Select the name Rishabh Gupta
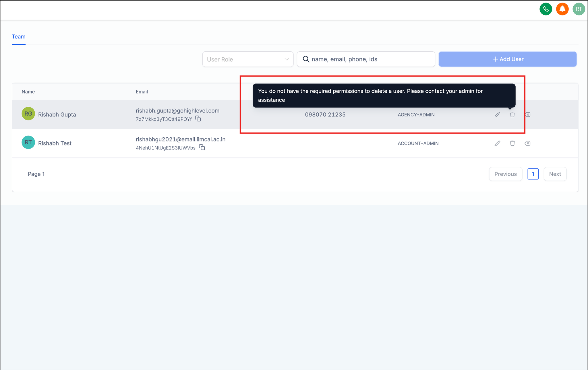This screenshot has height=370, width=588. 57,115
